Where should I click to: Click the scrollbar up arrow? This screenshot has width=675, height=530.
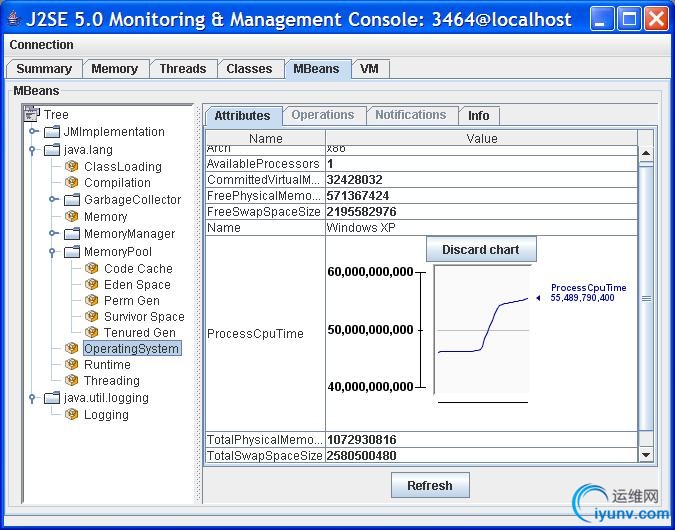coord(646,153)
